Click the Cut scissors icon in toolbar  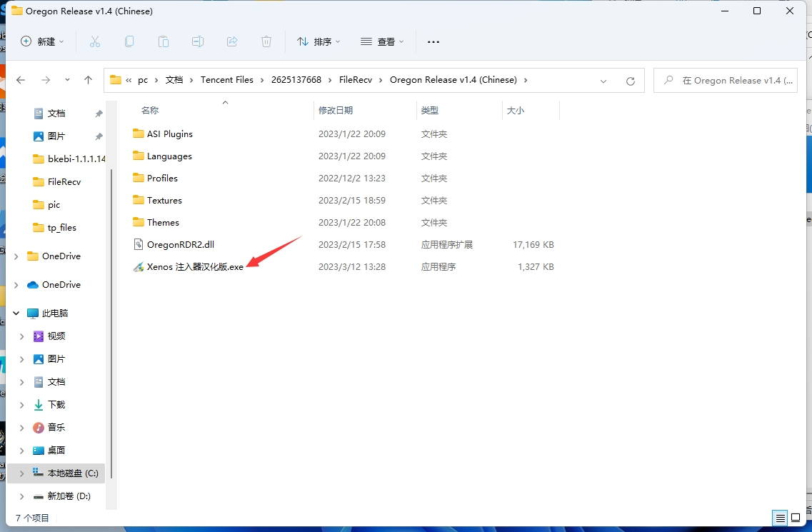tap(95, 42)
